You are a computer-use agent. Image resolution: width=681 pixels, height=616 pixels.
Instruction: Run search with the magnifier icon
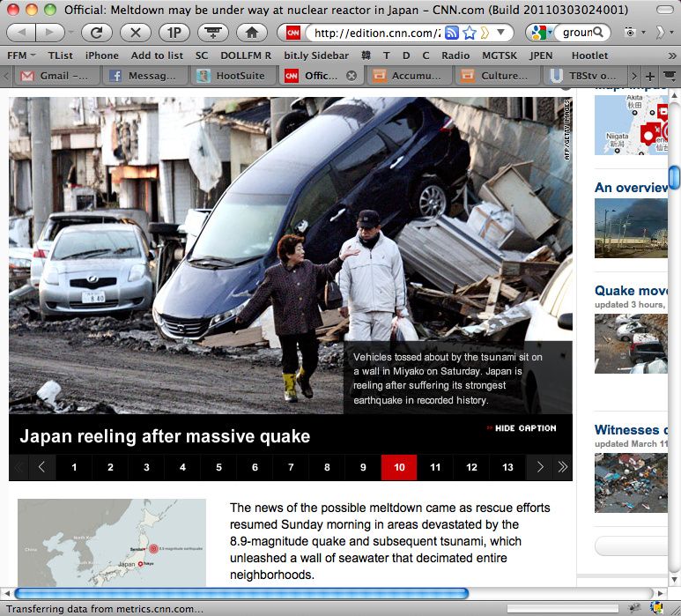597,32
